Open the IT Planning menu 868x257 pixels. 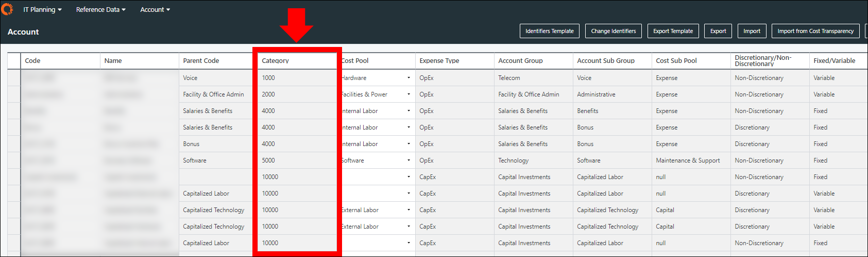pyautogui.click(x=42, y=9)
